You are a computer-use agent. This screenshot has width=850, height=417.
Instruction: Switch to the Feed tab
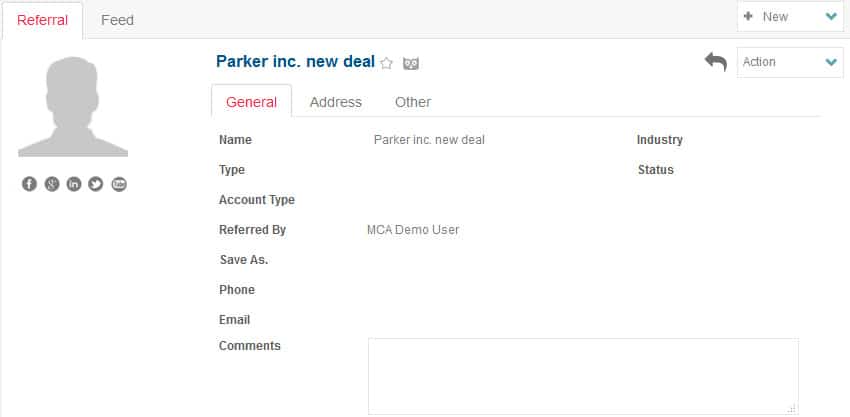click(117, 20)
